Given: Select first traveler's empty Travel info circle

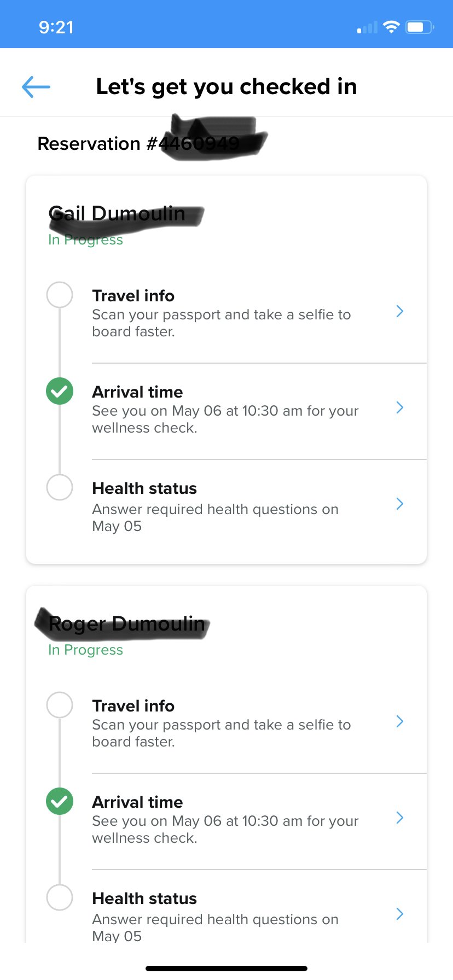Looking at the screenshot, I should [60, 295].
